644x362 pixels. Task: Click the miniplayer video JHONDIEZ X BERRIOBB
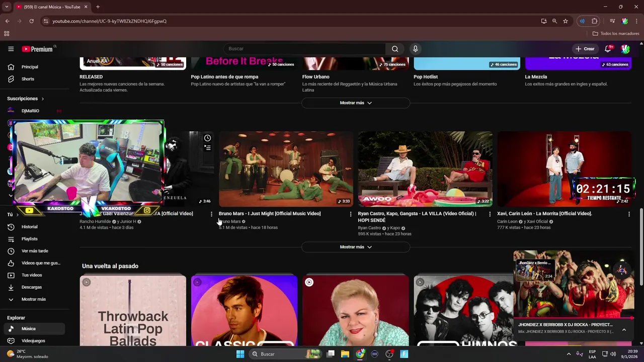[x=574, y=284]
